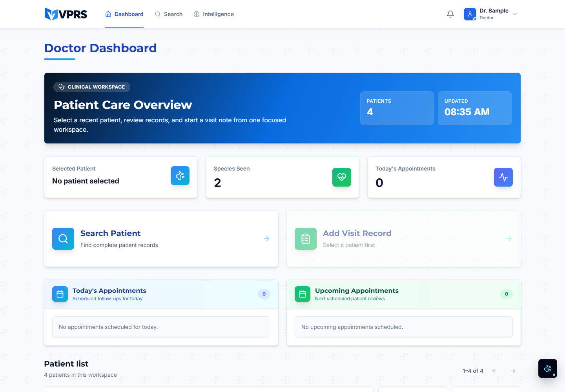Click the count badge in Upcoming Appointments panel
This screenshot has width=565, height=392.
pyautogui.click(x=507, y=294)
